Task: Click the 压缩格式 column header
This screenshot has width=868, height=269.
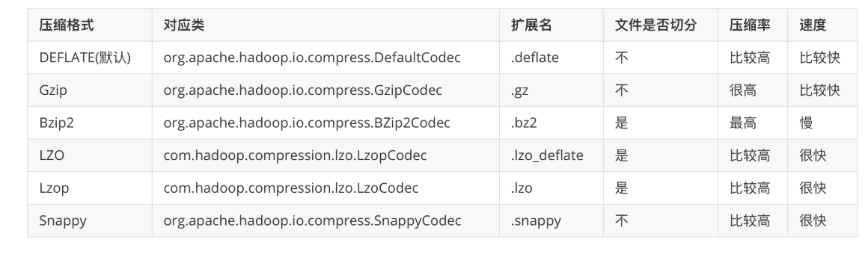Action: (90, 25)
